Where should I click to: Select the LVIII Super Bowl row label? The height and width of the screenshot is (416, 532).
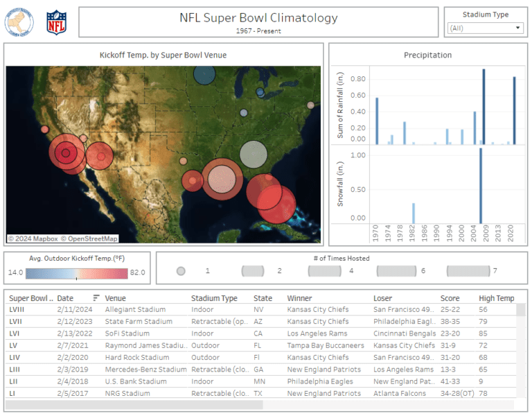(17, 309)
